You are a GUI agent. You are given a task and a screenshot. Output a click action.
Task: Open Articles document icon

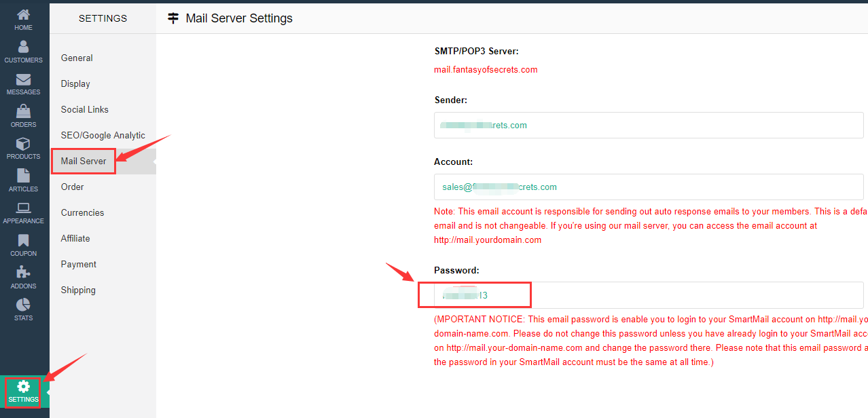(23, 176)
